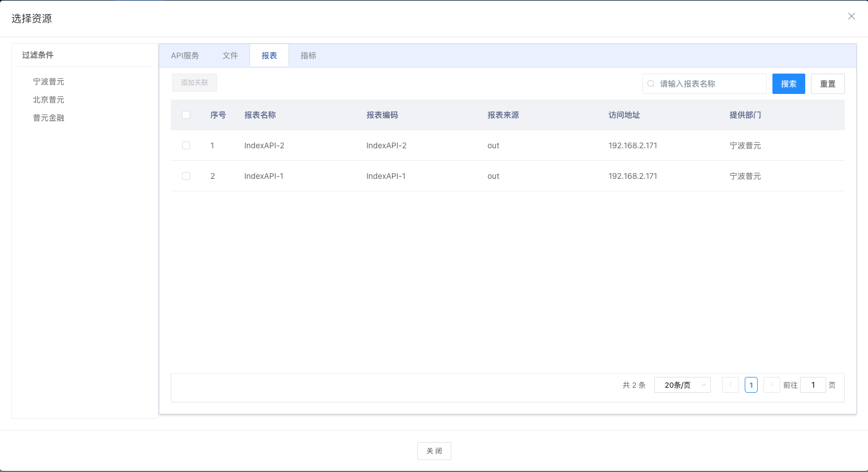Switch to the 文件 tab
The width and height of the screenshot is (868, 472).
(x=230, y=55)
